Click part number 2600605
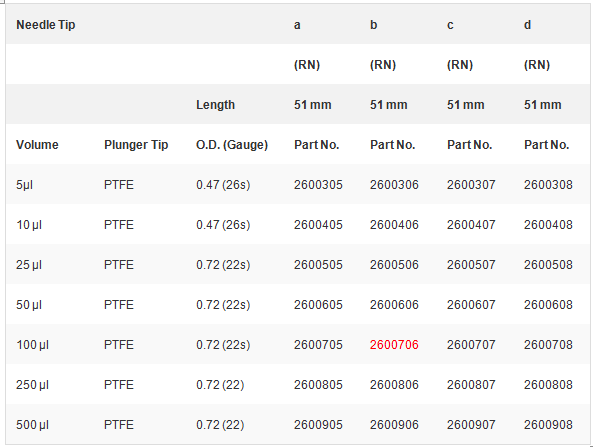This screenshot has width=593, height=447. 318,304
